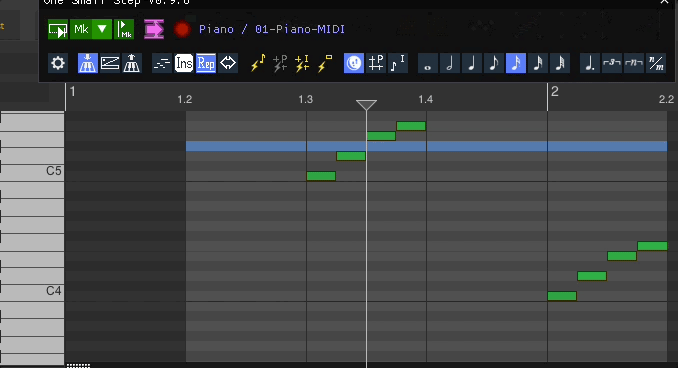Select the write mode dashed-lines icon
The height and width of the screenshot is (368, 678).
click(162, 63)
